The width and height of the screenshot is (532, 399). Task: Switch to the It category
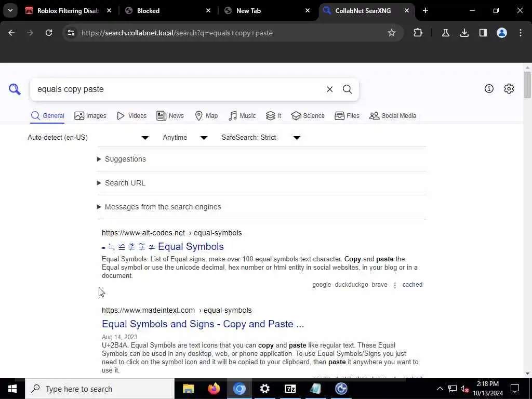[273, 116]
